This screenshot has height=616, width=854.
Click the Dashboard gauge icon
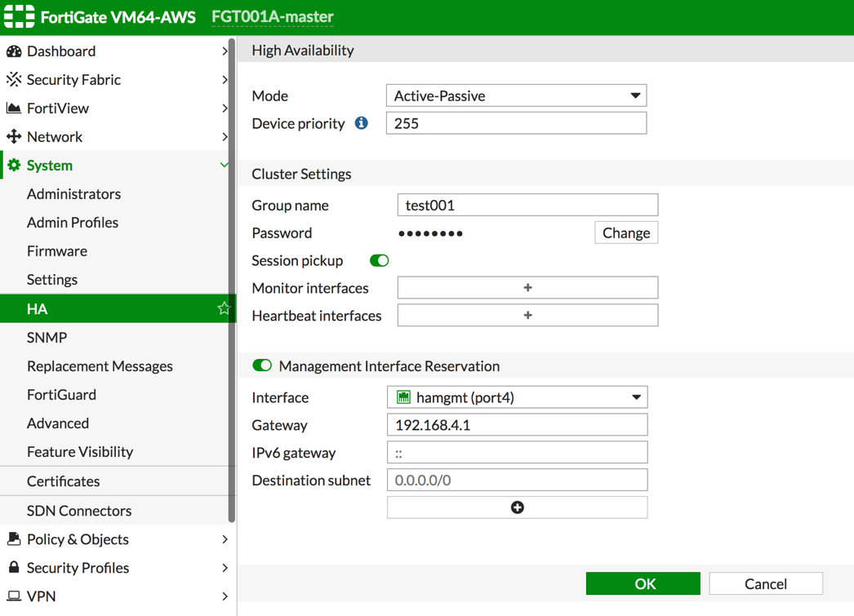pyautogui.click(x=14, y=51)
